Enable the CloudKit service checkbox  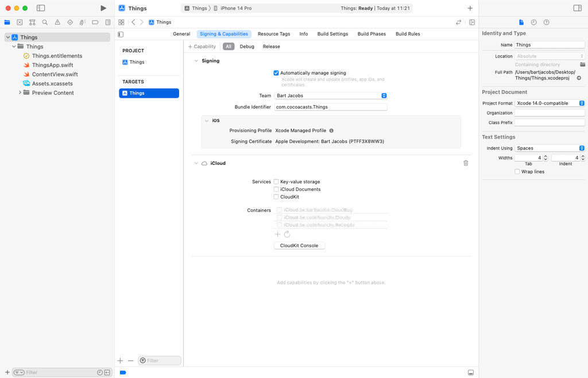point(276,197)
